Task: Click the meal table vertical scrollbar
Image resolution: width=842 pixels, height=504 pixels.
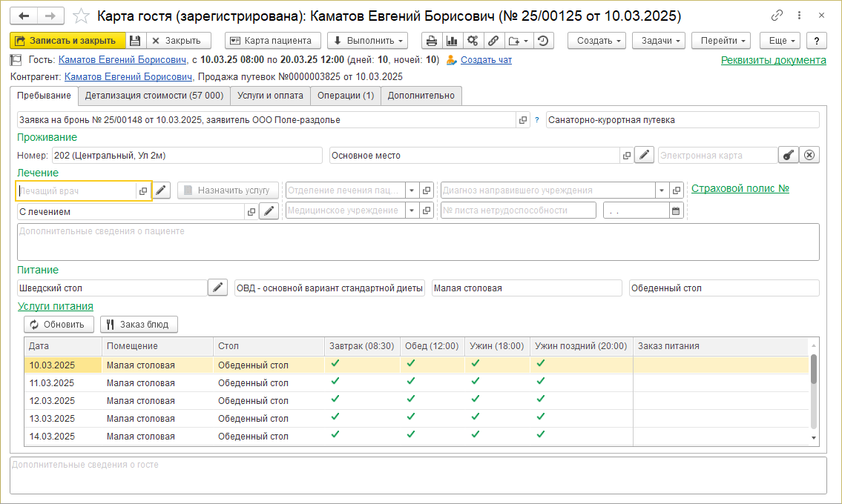Action: point(814,370)
